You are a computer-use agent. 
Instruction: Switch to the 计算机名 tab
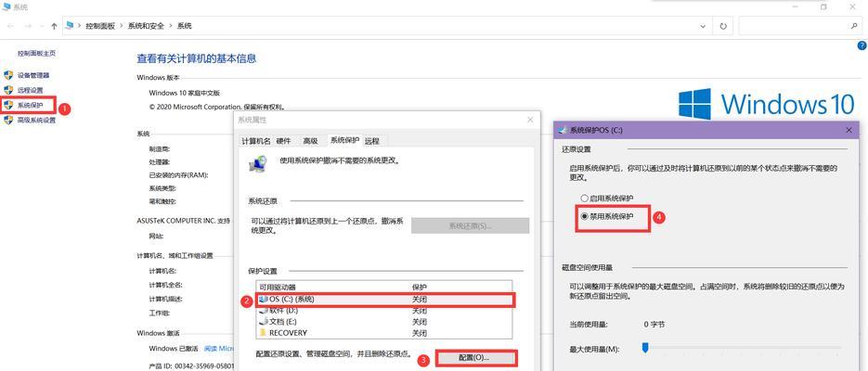click(256, 141)
